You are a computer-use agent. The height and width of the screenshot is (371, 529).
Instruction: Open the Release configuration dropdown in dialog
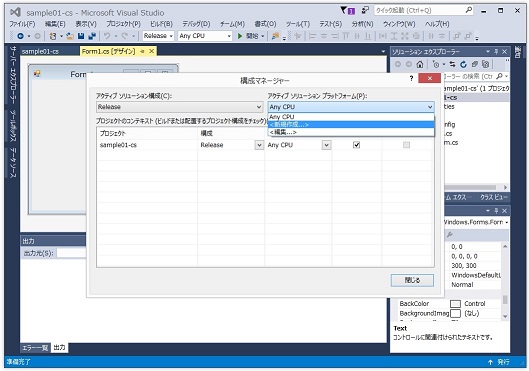[x=179, y=107]
